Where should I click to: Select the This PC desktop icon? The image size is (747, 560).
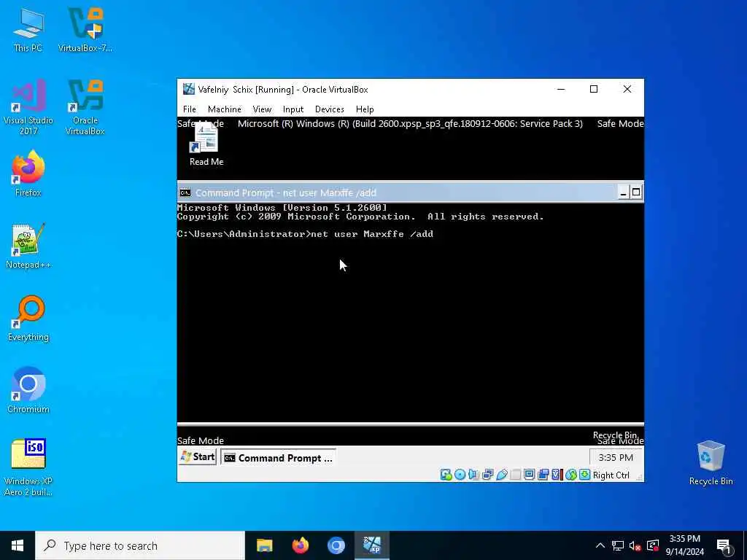point(28,29)
